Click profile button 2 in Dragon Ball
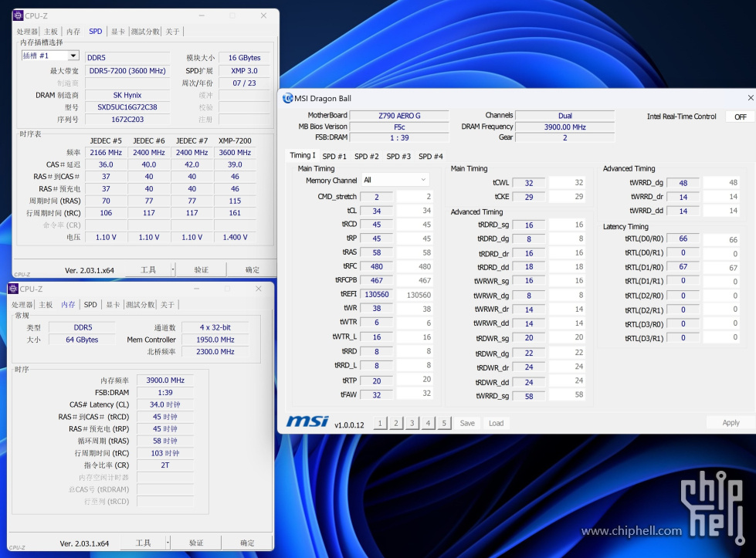 [x=396, y=423]
